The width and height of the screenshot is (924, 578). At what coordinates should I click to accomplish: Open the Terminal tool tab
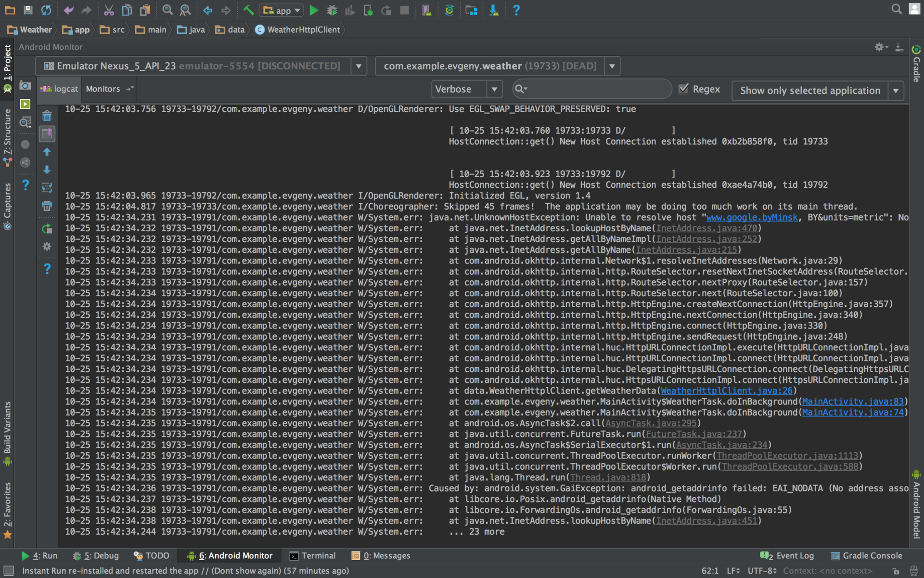(312, 555)
